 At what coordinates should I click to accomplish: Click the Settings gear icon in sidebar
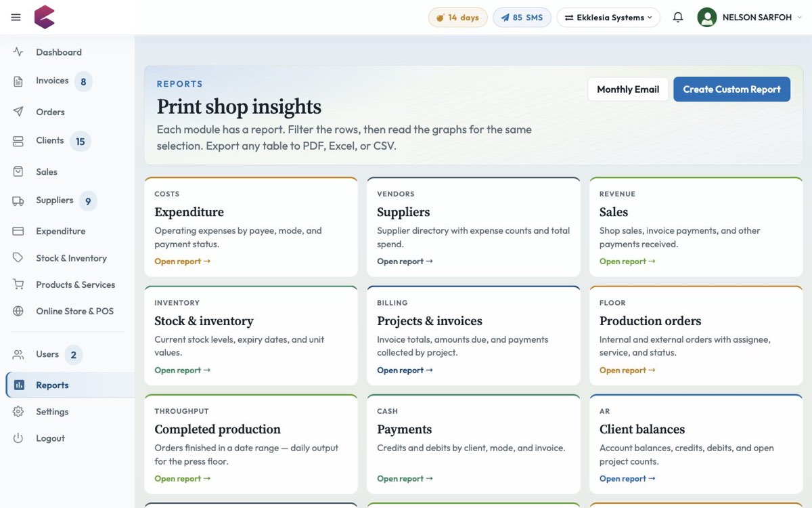pos(18,412)
